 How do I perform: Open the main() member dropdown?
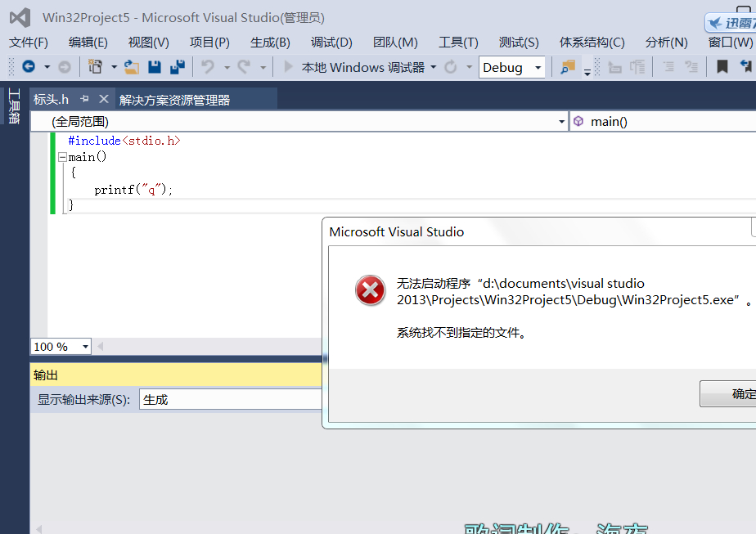click(663, 122)
